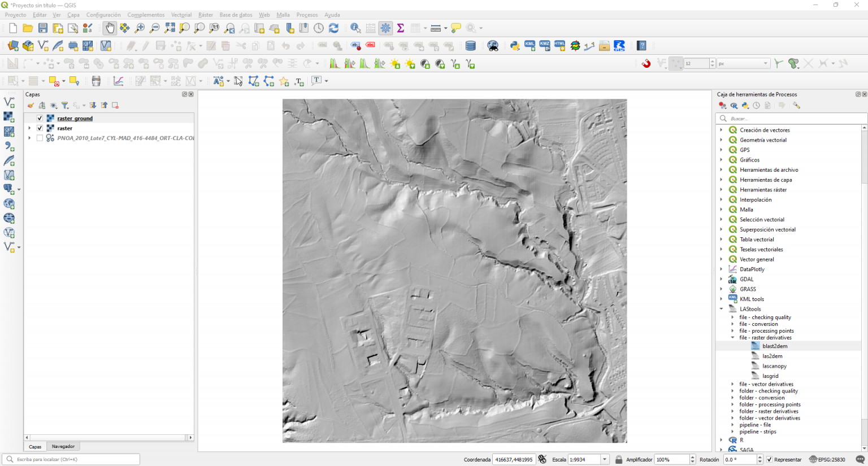Open the Identify Features tool
Image resolution: width=868 pixels, height=466 pixels.
pos(355,28)
